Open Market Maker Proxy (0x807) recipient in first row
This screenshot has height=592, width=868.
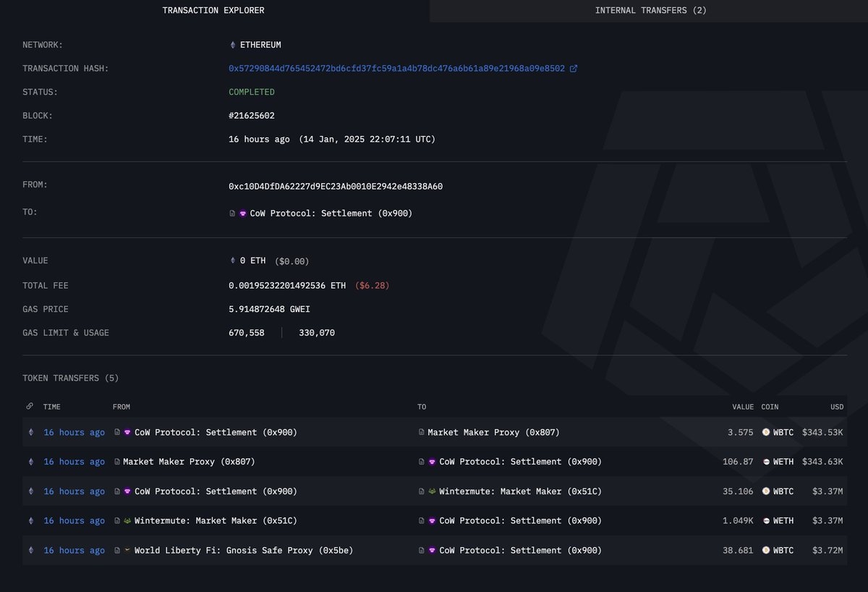click(x=493, y=433)
